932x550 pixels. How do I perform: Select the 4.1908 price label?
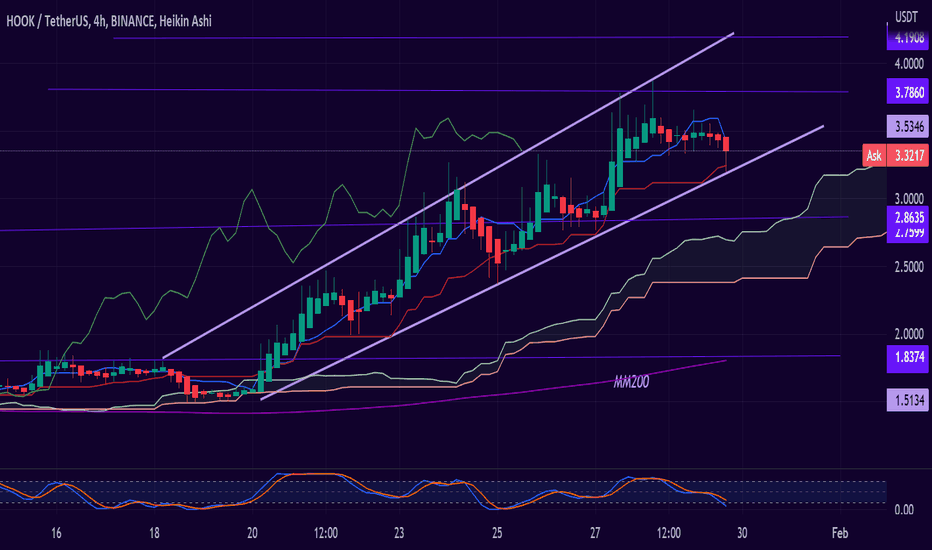point(908,38)
